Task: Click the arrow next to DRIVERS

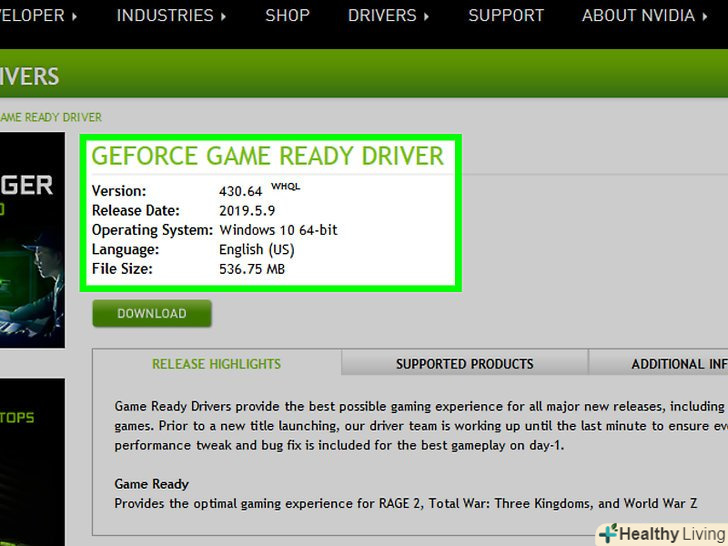Action: pyautogui.click(x=426, y=17)
